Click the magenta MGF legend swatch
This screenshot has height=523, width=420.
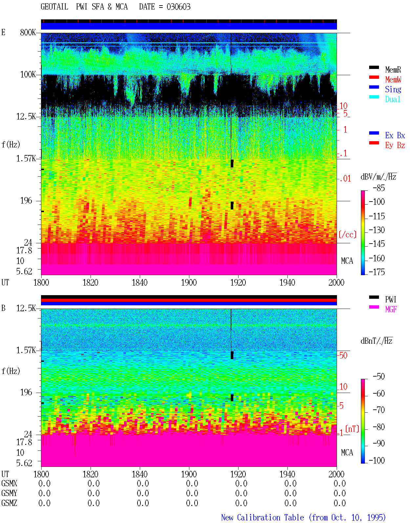pos(374,307)
